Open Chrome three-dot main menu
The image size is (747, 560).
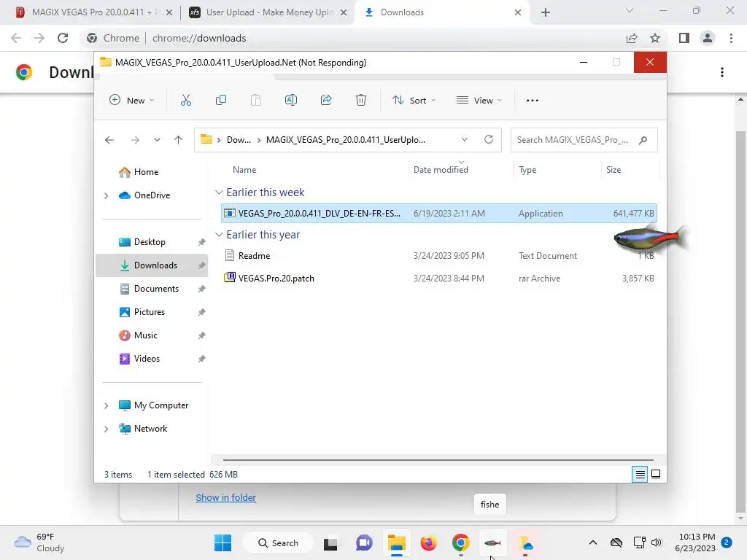[x=731, y=38]
